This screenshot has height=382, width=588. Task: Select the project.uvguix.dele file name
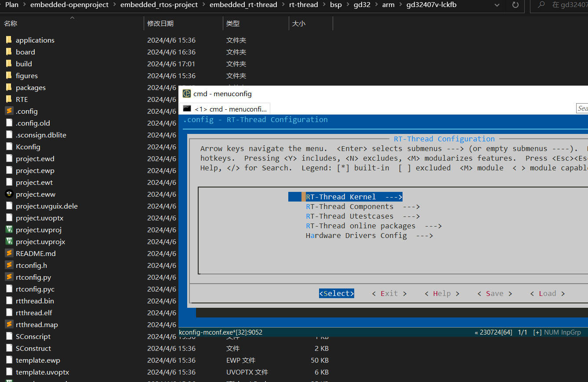(x=47, y=206)
